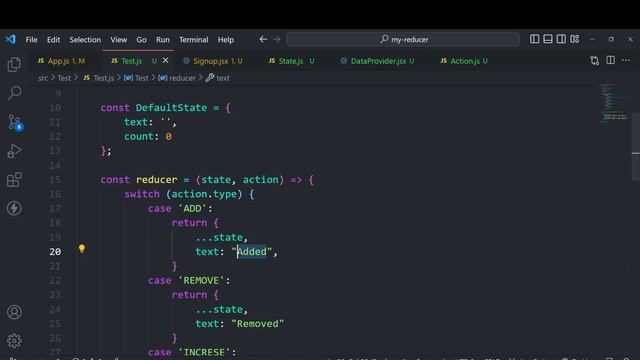This screenshot has width=640, height=360.
Task: Click line number 20 in gutter
Action: [55, 252]
